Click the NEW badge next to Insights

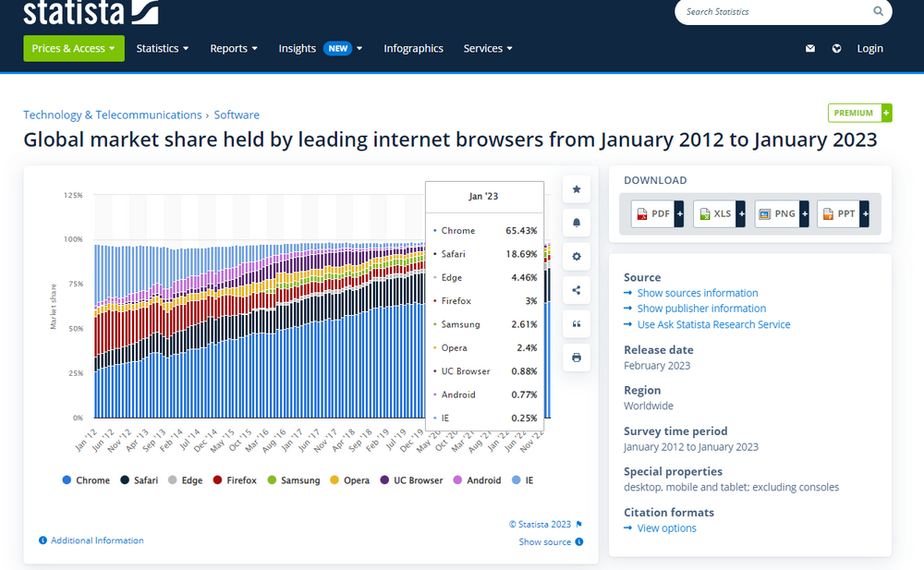click(x=337, y=48)
